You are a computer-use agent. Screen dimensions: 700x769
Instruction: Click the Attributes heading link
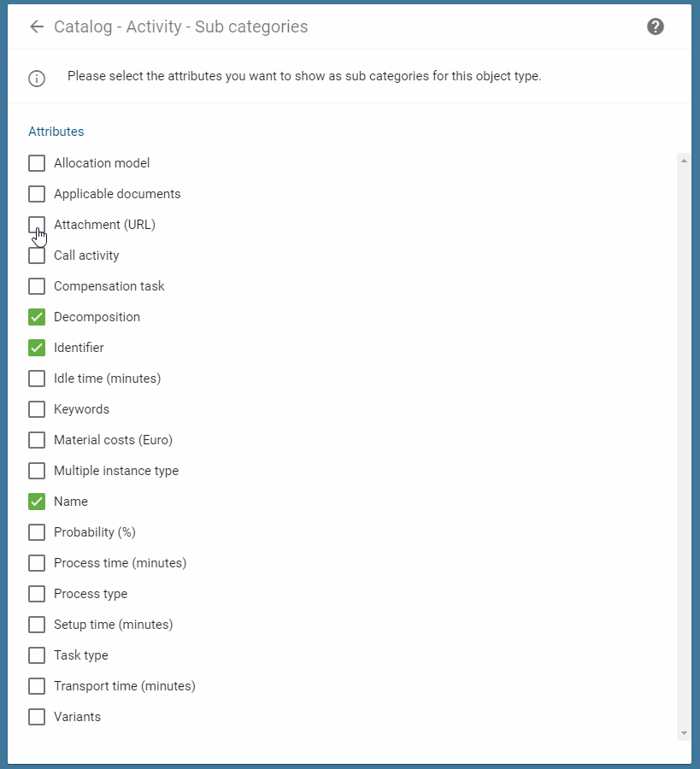[x=56, y=132]
